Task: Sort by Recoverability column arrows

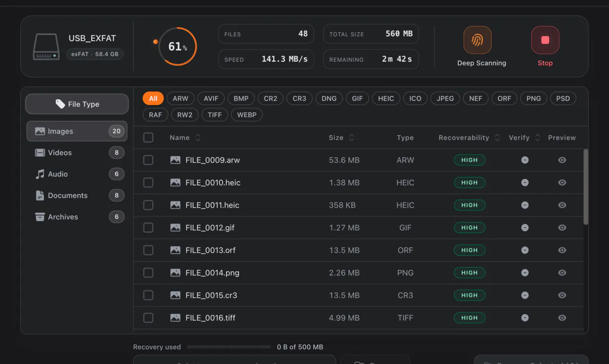Action: pyautogui.click(x=497, y=137)
